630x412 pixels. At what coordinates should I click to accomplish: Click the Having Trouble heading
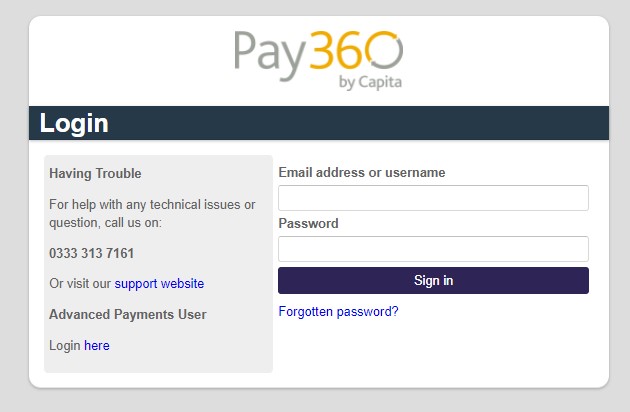click(95, 174)
